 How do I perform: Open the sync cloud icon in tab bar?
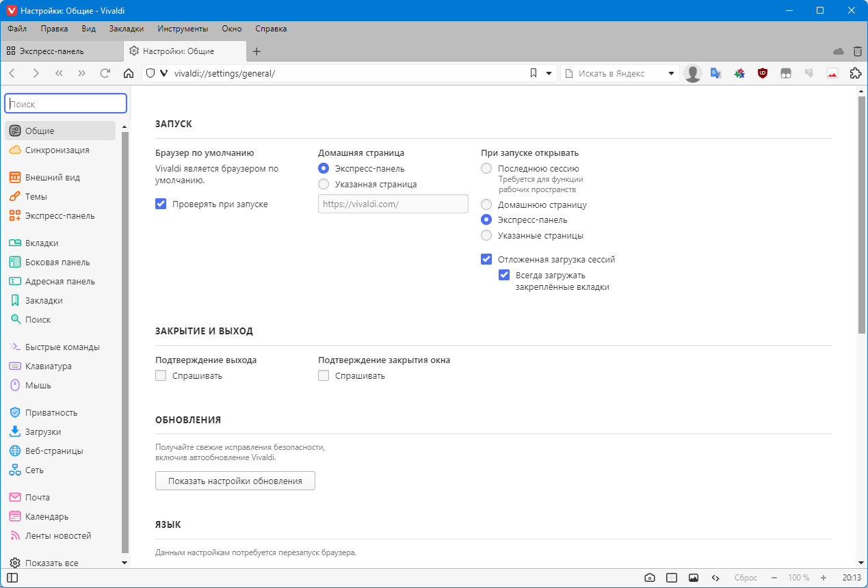(x=838, y=51)
